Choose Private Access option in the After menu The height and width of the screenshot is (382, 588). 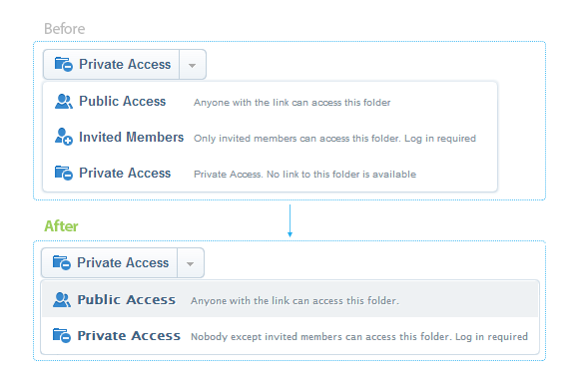click(x=290, y=335)
